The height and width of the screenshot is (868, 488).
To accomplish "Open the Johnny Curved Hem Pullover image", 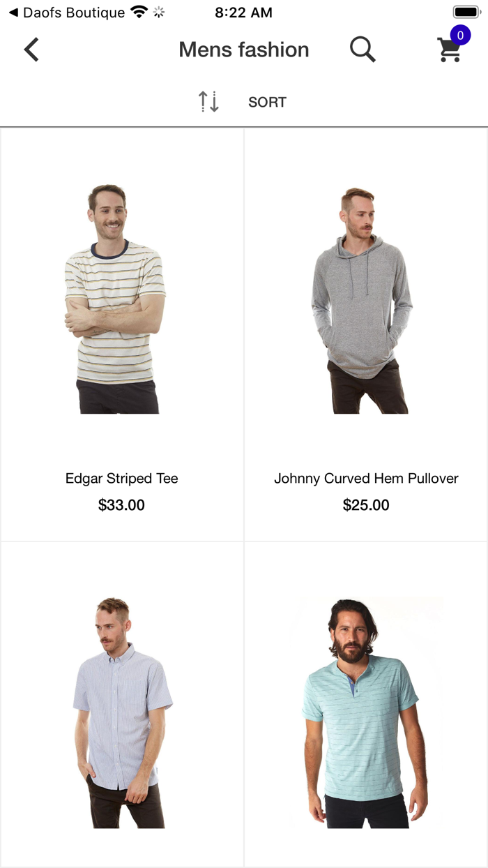I will [361, 300].
